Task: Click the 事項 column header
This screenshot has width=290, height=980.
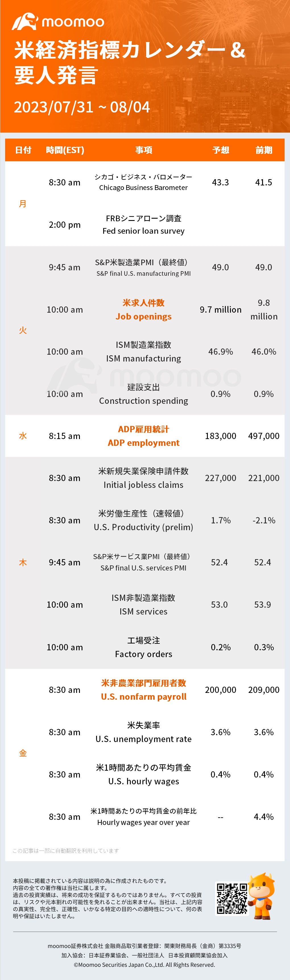Action: pos(144,150)
